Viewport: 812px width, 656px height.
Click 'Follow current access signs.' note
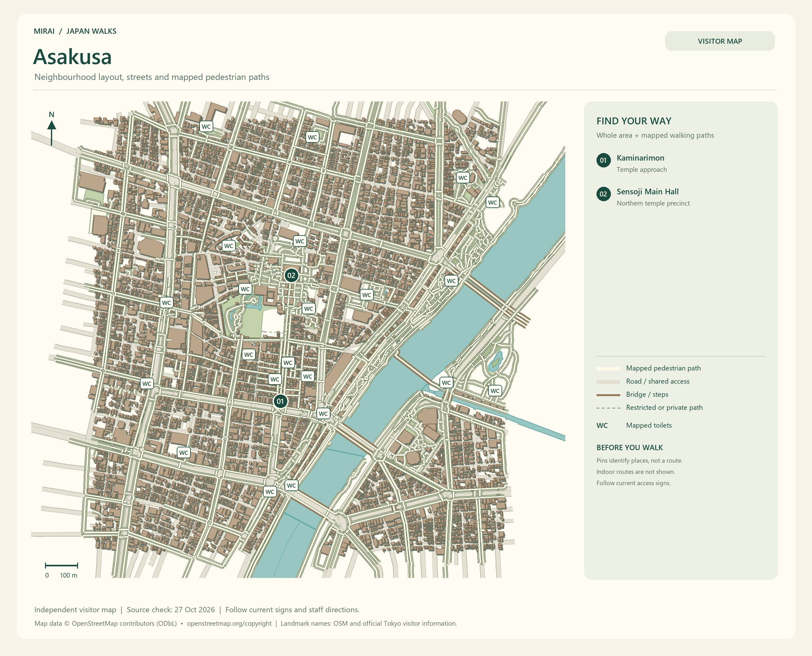[633, 483]
